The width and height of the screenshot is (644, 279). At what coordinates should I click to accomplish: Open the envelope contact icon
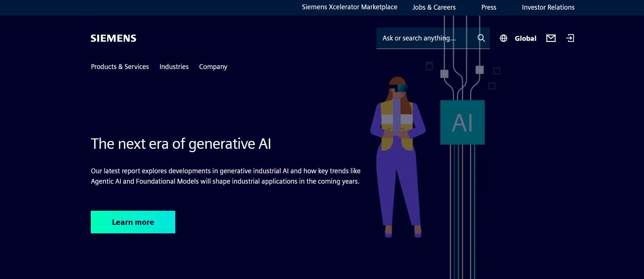tap(551, 38)
